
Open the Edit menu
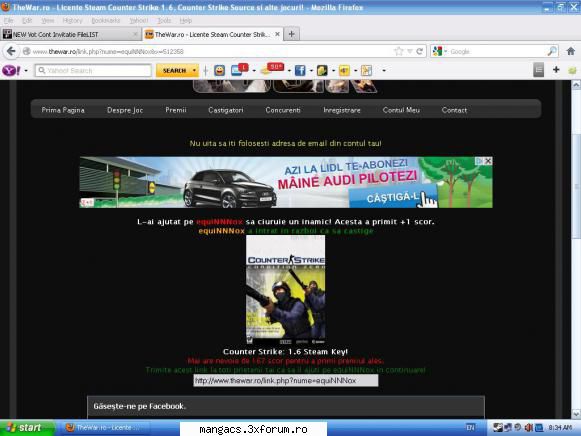[x=27, y=20]
